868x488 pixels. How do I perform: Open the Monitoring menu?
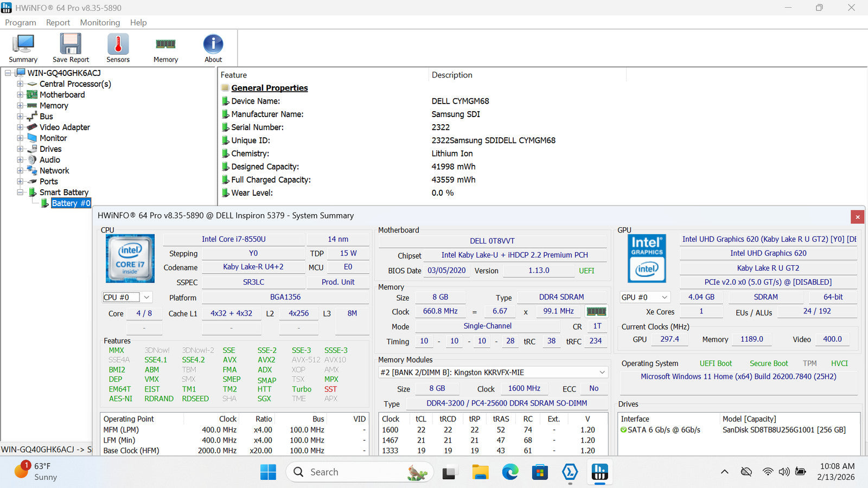tap(100, 22)
